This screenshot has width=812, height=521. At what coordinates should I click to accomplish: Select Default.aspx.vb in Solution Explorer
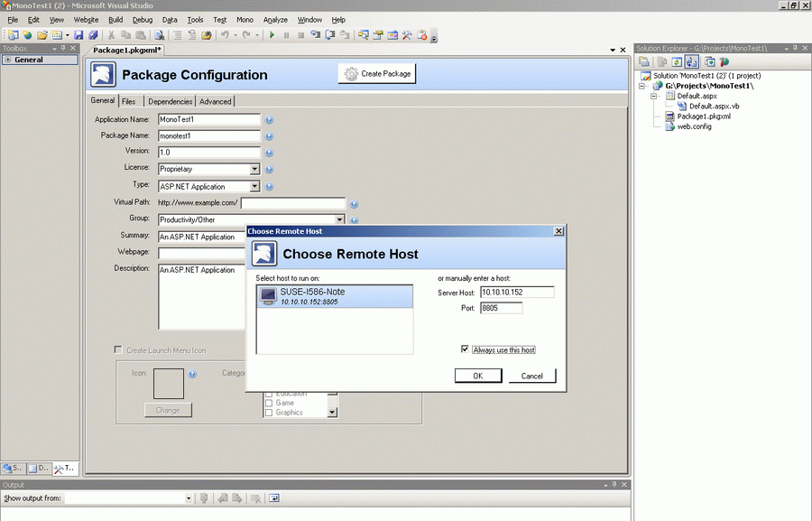pyautogui.click(x=715, y=107)
